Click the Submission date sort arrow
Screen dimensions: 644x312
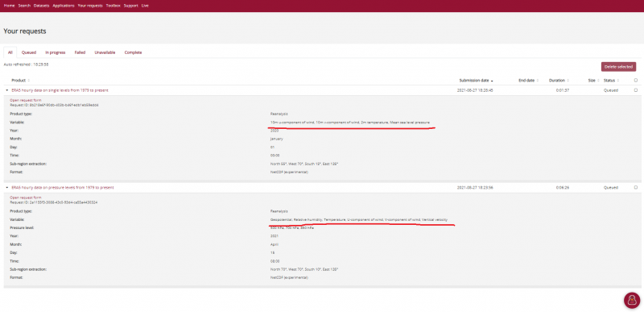click(x=492, y=81)
